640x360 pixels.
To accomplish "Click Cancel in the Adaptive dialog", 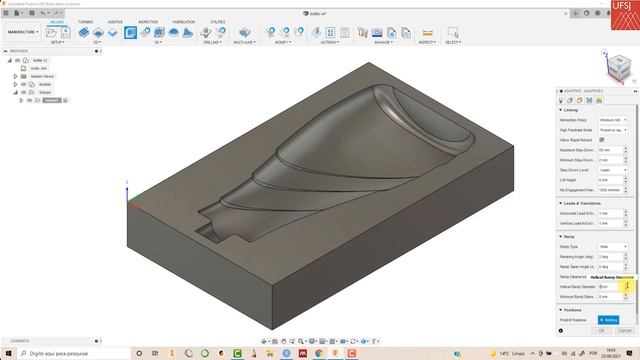I will tap(624, 331).
